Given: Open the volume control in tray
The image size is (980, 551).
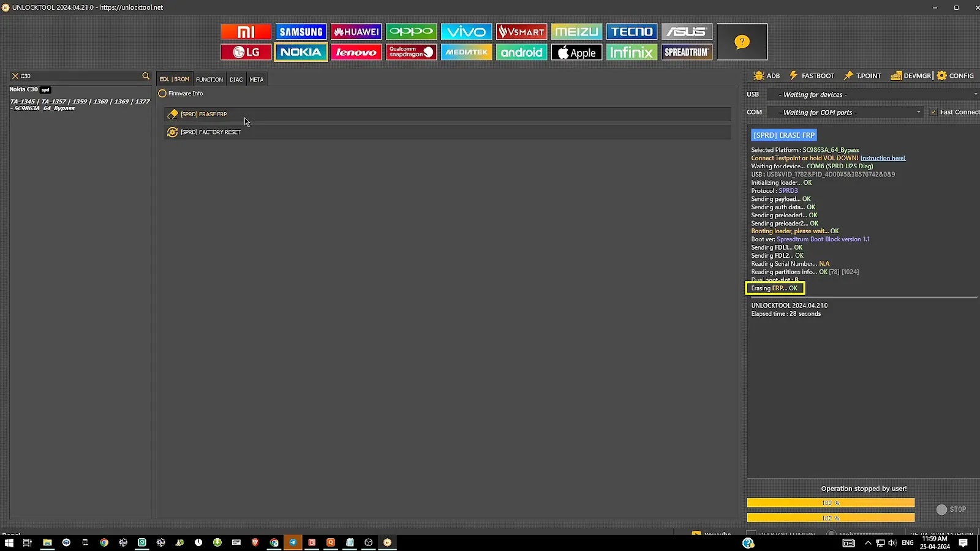Looking at the screenshot, I should tap(892, 543).
